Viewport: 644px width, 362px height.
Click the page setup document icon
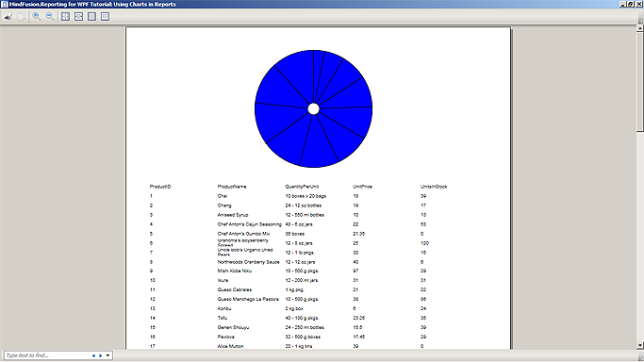pos(21,17)
